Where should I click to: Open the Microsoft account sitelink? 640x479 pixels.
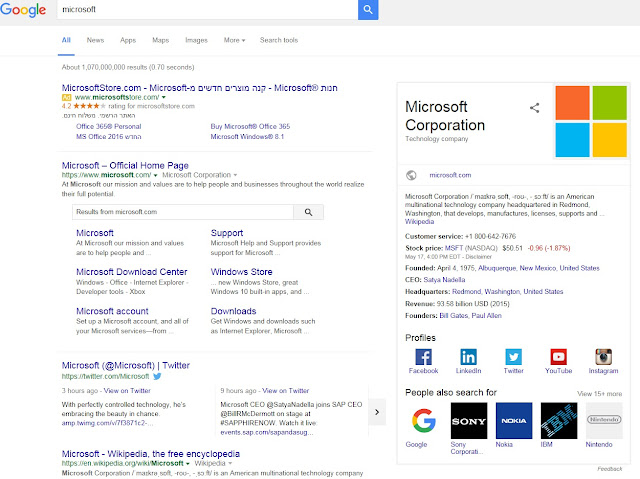pyautogui.click(x=112, y=311)
